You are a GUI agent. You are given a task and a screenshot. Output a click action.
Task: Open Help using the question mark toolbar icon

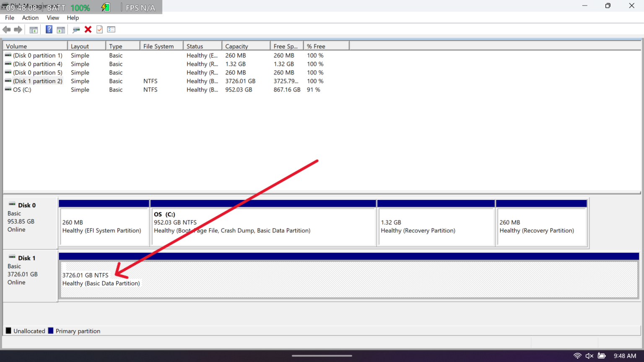49,29
